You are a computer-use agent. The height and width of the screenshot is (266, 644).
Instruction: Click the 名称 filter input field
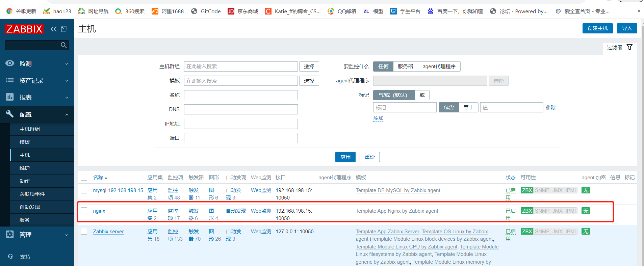(241, 95)
